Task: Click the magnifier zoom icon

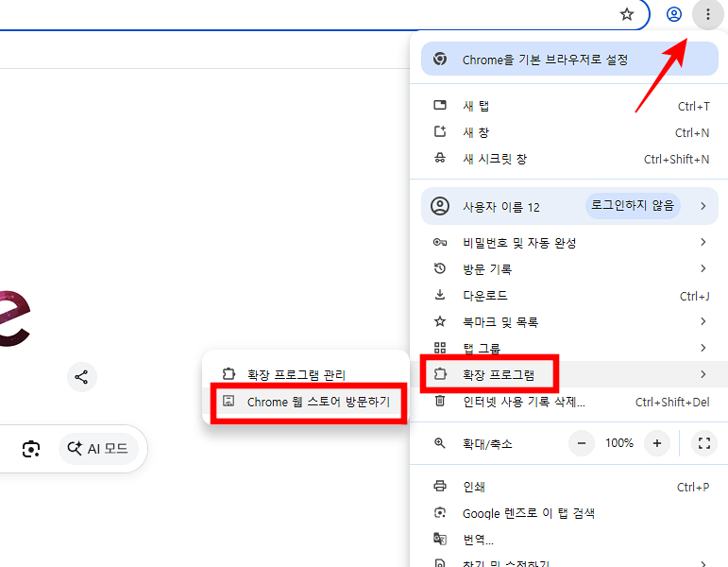Action: pyautogui.click(x=440, y=443)
